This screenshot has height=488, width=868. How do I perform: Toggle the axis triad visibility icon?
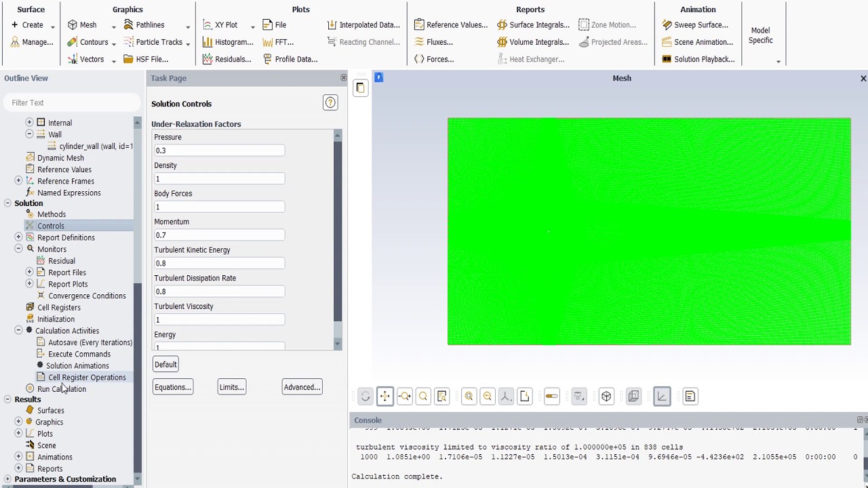click(x=662, y=396)
